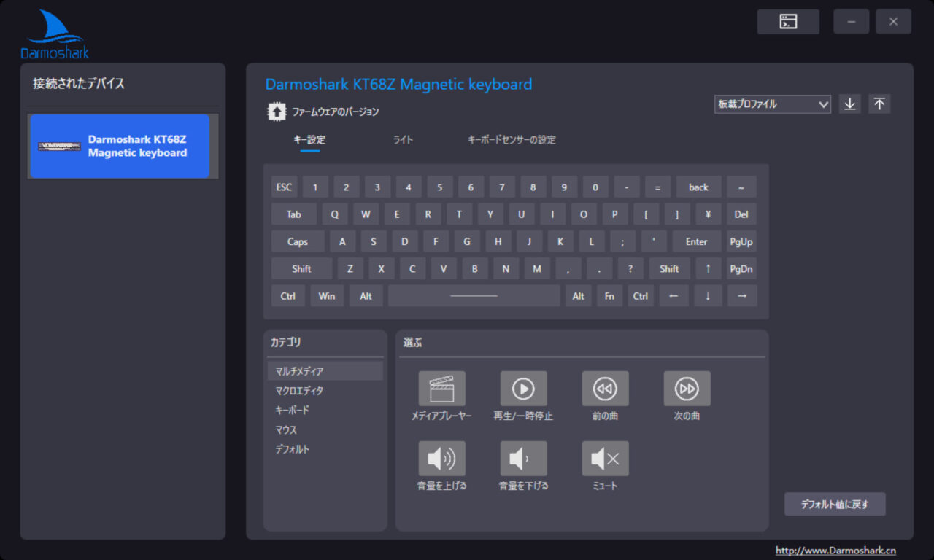The image size is (934, 560).
Task: Click the ESC key on the keyboard layout
Action: (x=284, y=187)
